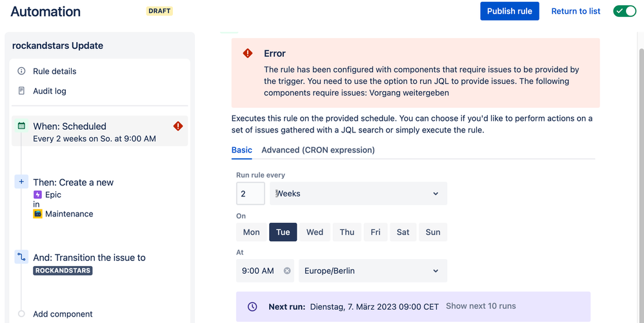The height and width of the screenshot is (323, 644).
Task: Open the Europe/Berlin timezone dropdown
Action: pos(373,271)
